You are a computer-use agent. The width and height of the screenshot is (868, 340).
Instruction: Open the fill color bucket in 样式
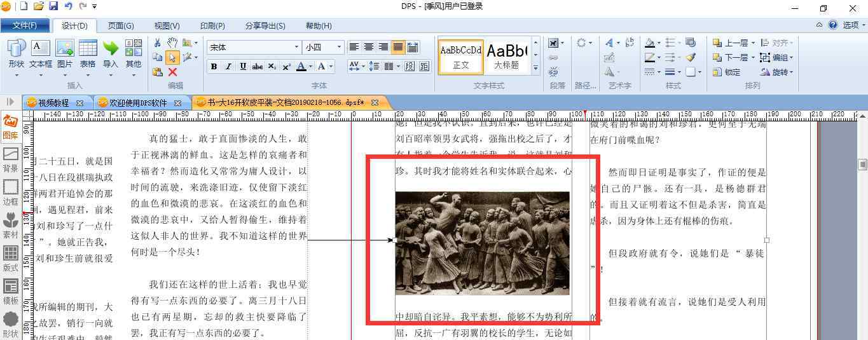coord(649,43)
